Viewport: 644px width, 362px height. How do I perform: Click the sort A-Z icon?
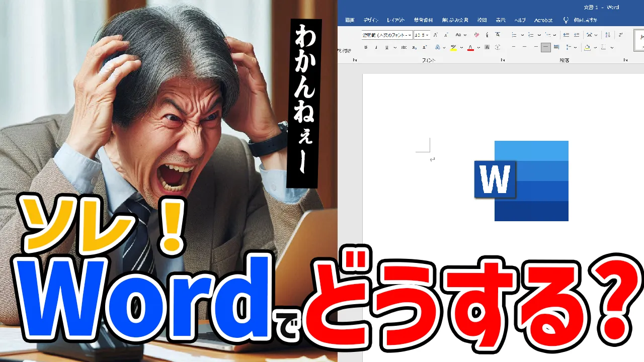(608, 35)
